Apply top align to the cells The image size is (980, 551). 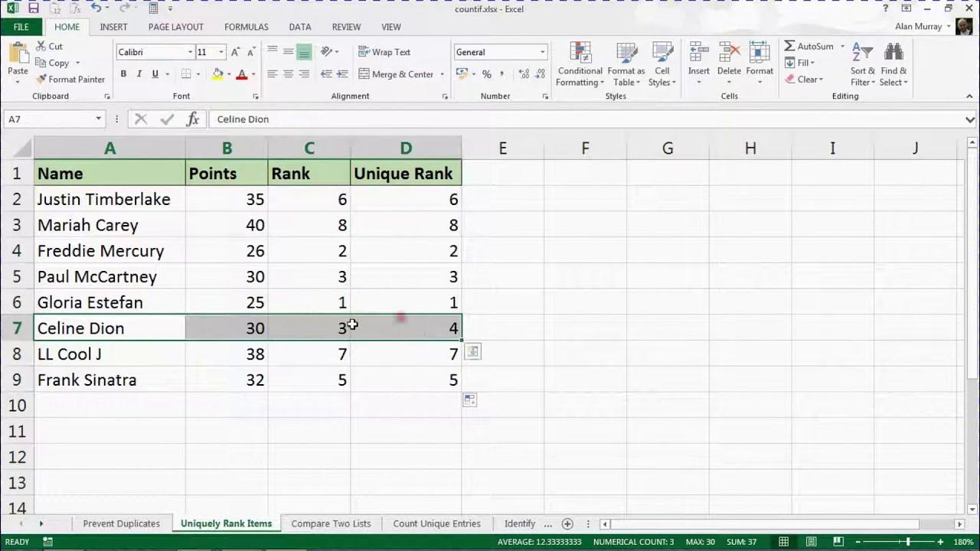point(273,51)
